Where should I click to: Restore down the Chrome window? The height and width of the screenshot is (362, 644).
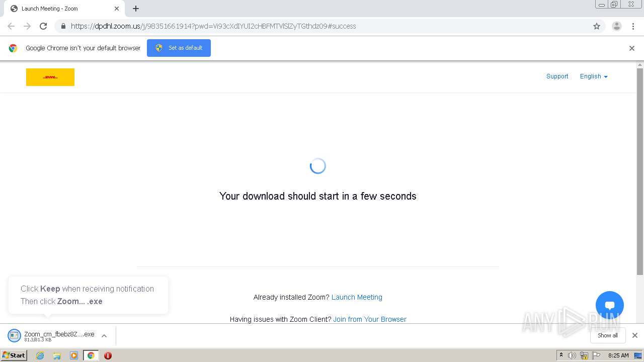(614, 5)
